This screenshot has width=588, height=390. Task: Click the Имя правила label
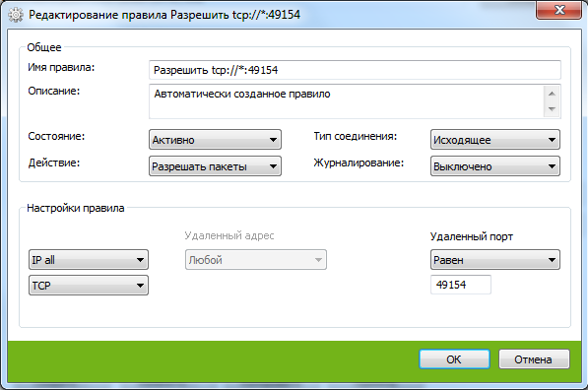coord(61,68)
